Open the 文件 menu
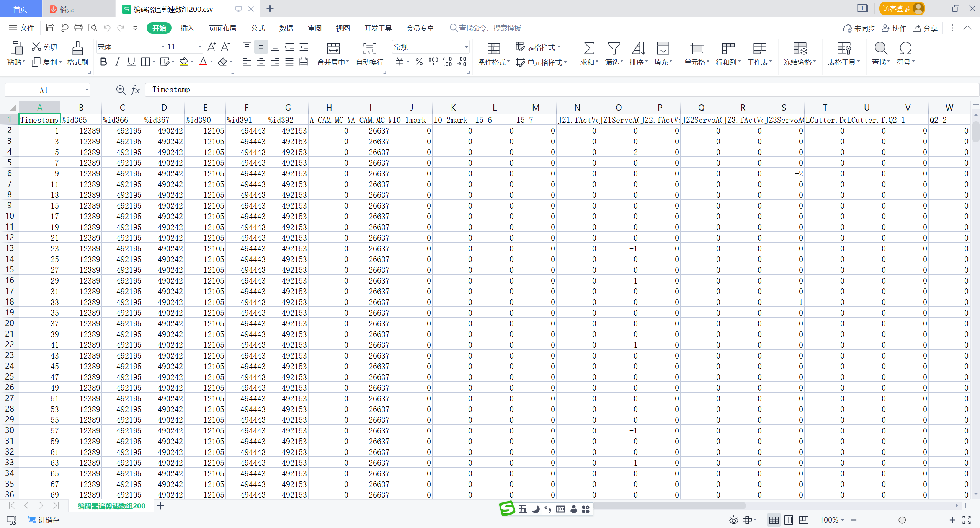Viewport: 980px width, 528px height. click(x=21, y=28)
